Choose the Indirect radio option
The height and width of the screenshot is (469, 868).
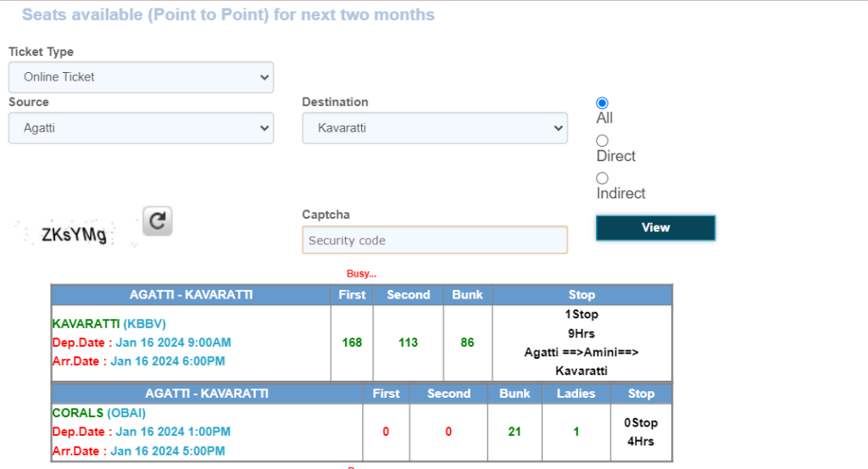click(603, 178)
